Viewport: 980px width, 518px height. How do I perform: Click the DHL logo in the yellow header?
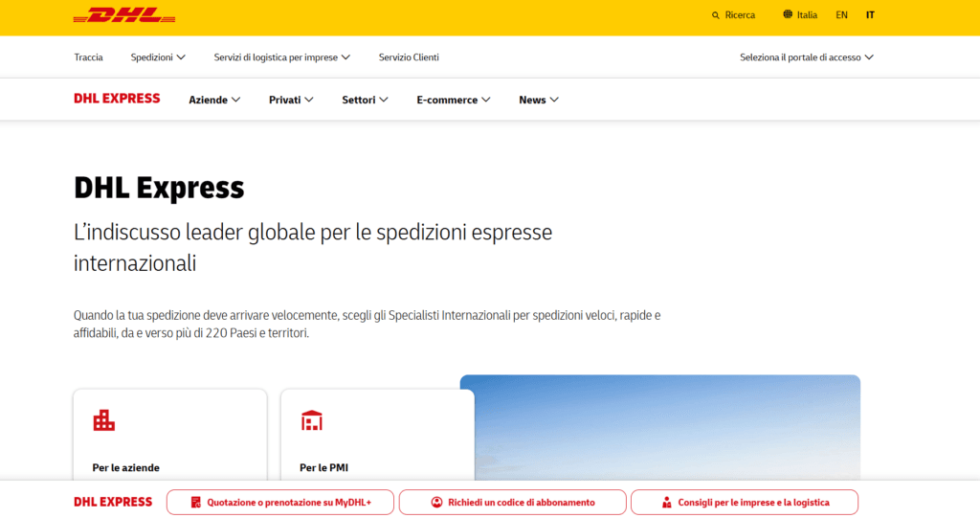coord(124,15)
